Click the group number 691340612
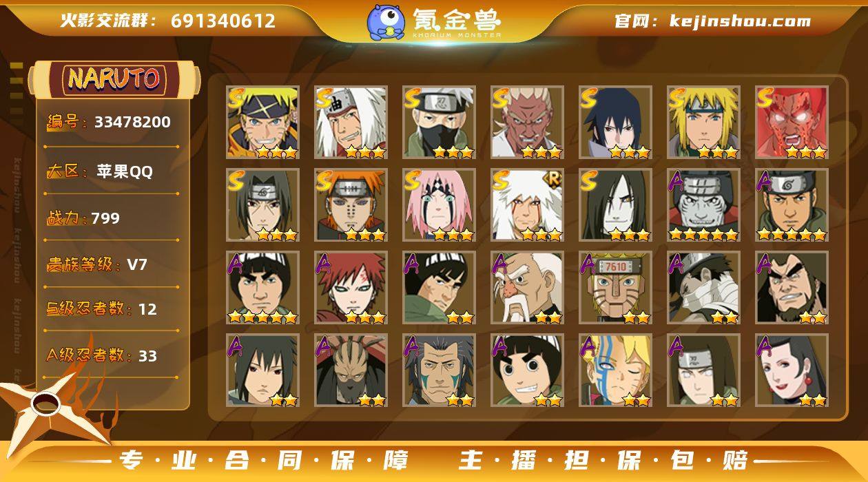868x482 pixels. (223, 21)
